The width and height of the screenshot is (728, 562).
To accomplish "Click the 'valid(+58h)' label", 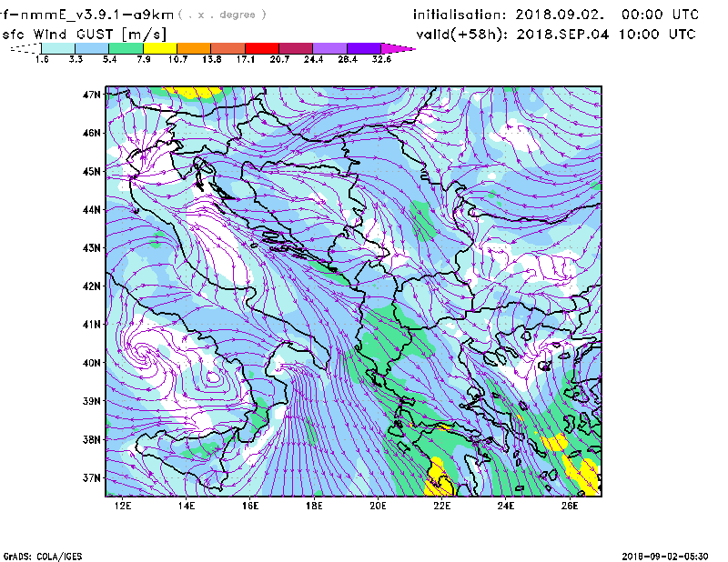I will coord(462,35).
